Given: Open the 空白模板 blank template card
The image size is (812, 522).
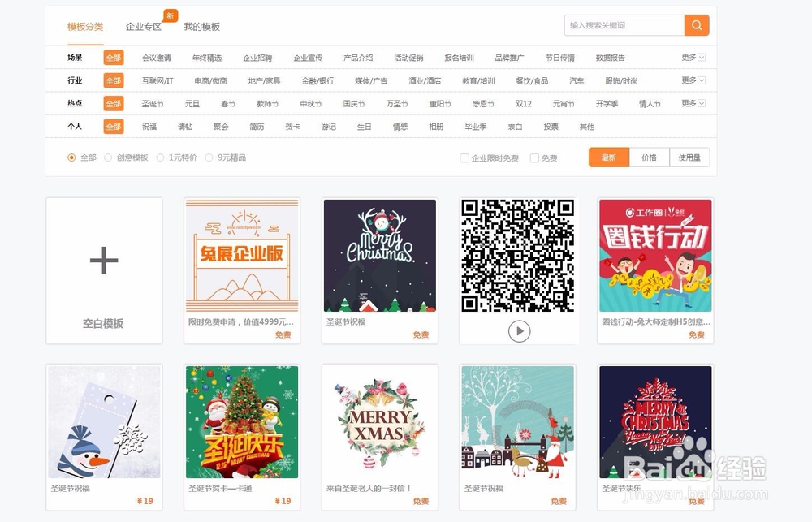Looking at the screenshot, I should click(104, 271).
